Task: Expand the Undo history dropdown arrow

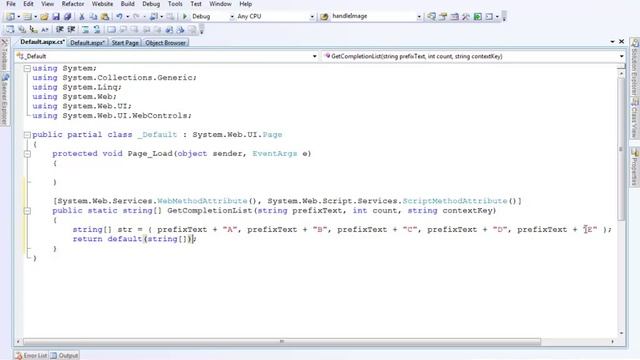Action: [x=127, y=17]
